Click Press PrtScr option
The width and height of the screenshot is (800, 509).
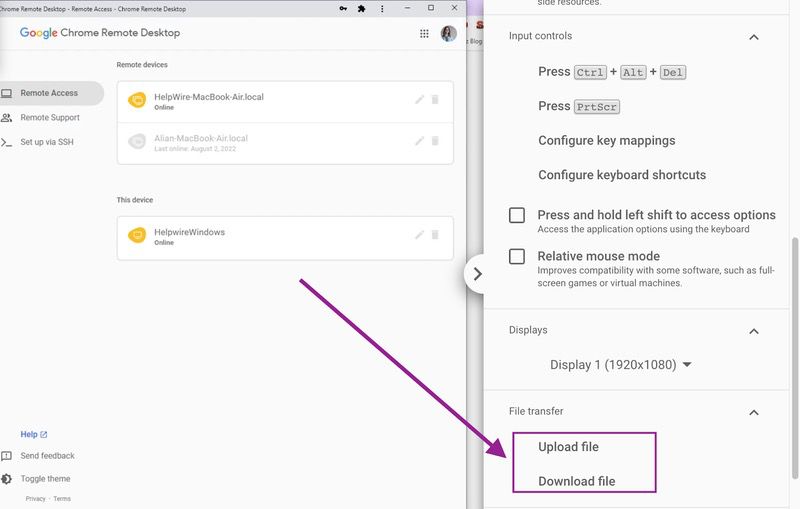click(579, 107)
